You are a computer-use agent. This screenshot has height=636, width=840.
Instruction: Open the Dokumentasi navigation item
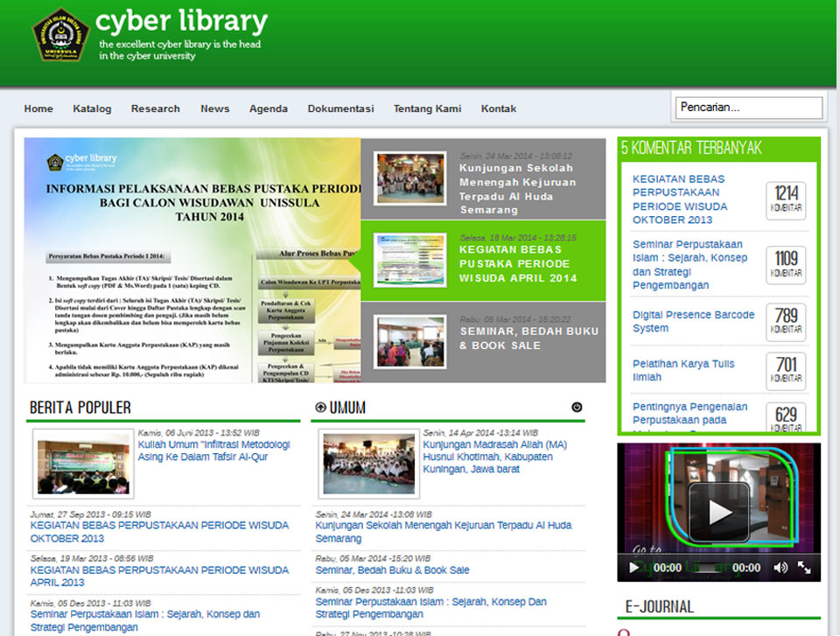pyautogui.click(x=340, y=108)
